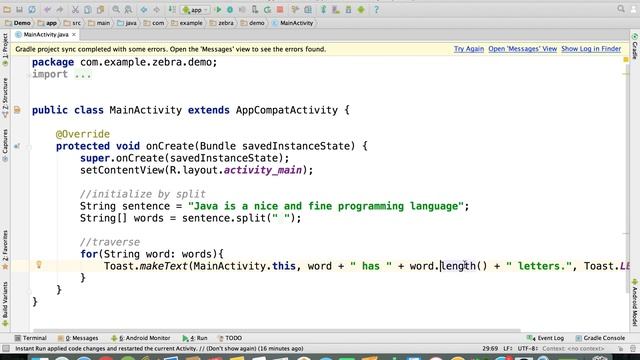Click the navigate Forward arrow icon

pyautogui.click(x=156, y=9)
